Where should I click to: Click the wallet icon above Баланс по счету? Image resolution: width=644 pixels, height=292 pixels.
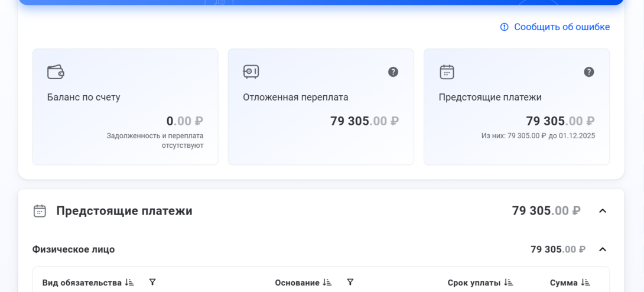pyautogui.click(x=56, y=72)
